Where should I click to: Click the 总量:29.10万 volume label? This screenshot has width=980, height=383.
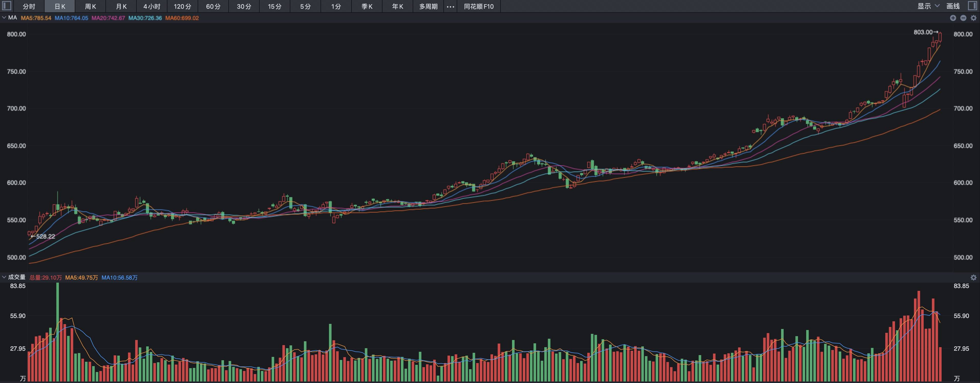[46, 278]
